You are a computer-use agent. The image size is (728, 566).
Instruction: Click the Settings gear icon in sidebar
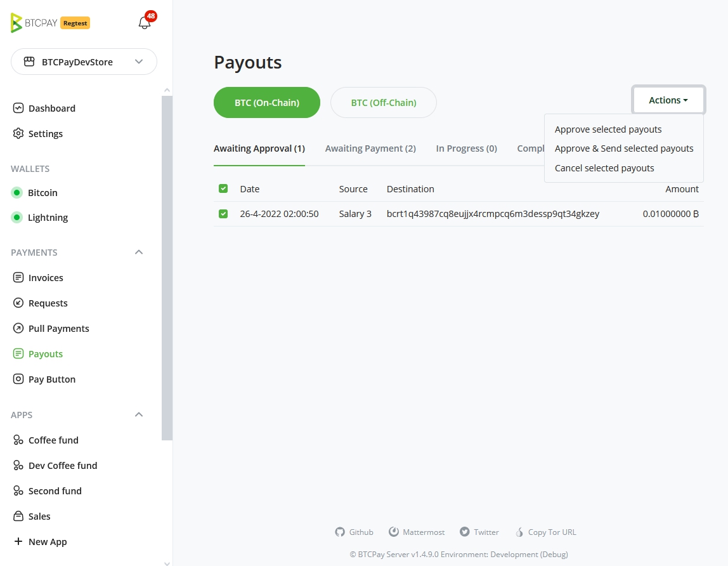(x=18, y=134)
